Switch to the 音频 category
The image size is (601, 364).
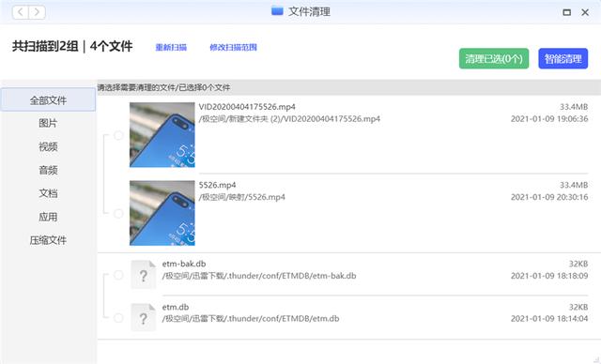(48, 170)
